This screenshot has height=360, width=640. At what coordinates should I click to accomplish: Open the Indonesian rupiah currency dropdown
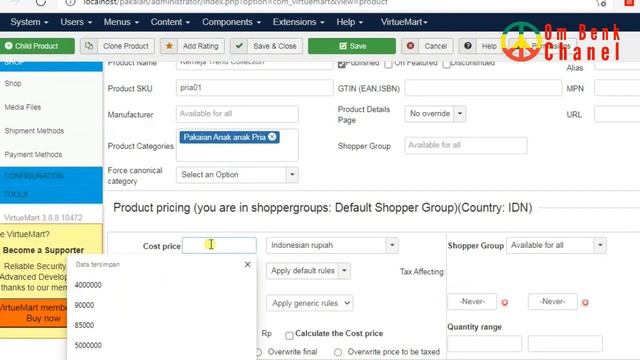332,245
